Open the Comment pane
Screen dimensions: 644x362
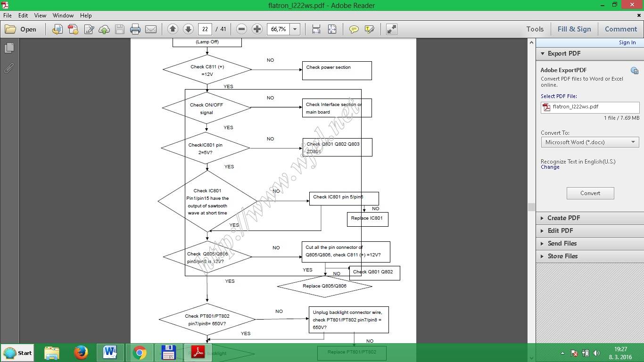tap(621, 29)
